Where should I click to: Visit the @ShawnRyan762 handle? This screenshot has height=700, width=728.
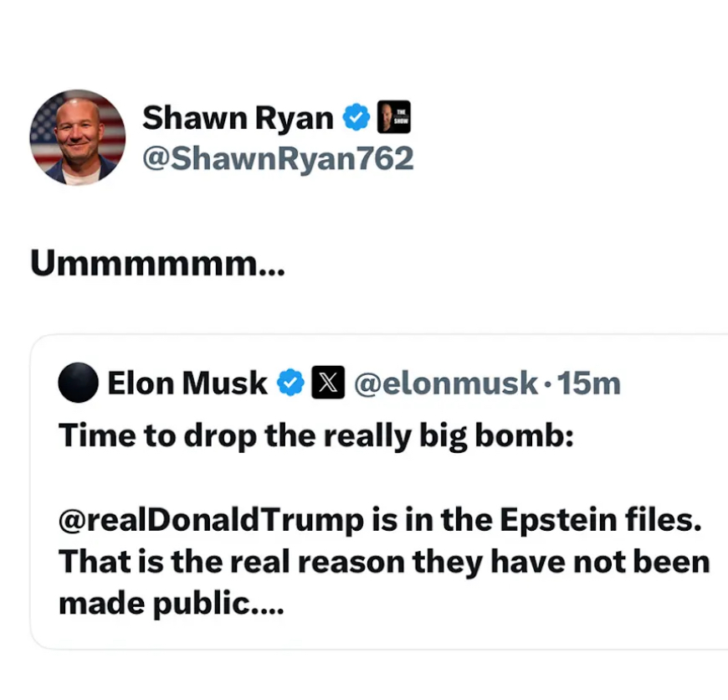click(278, 157)
